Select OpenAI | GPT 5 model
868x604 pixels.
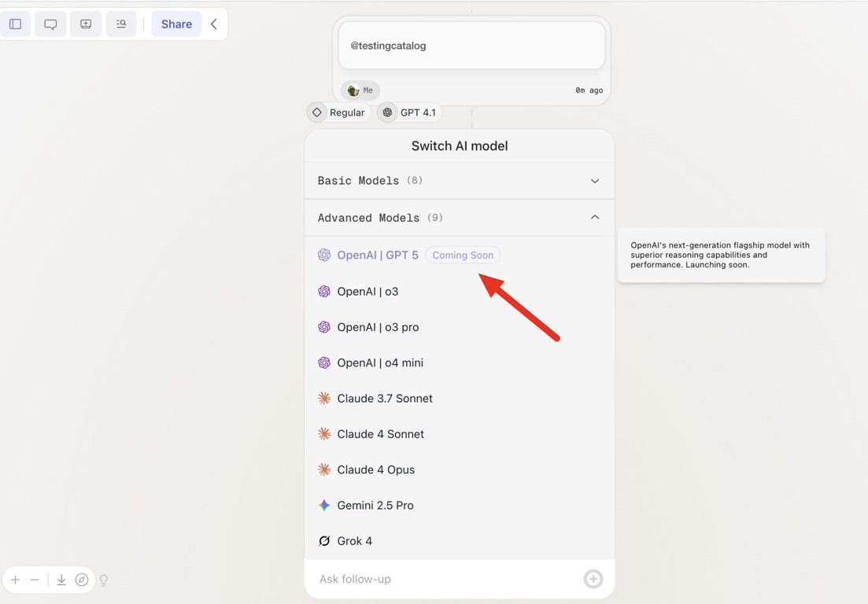pos(460,255)
